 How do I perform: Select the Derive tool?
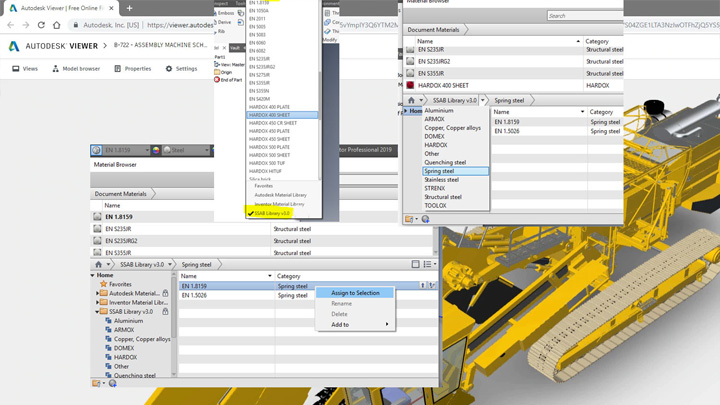pos(224,22)
